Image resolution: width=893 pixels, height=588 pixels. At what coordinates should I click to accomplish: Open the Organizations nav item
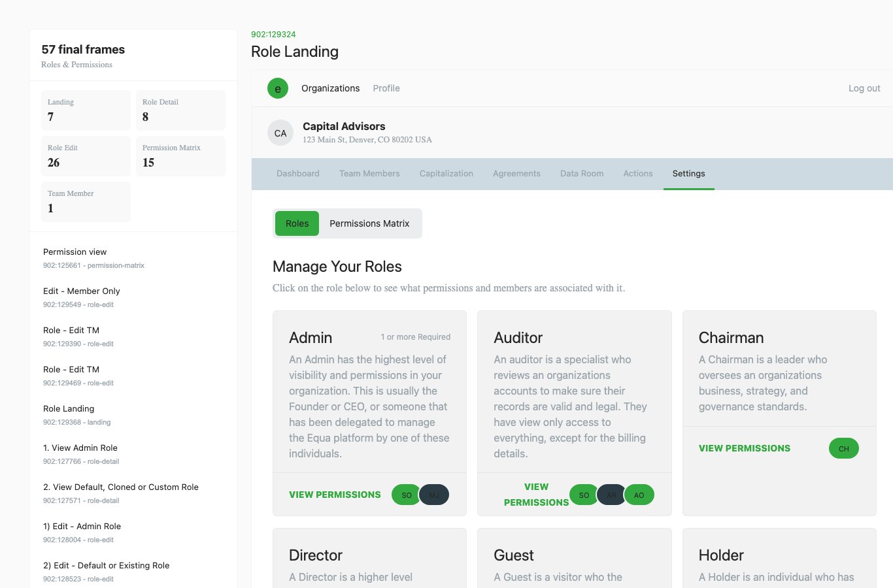coord(330,88)
